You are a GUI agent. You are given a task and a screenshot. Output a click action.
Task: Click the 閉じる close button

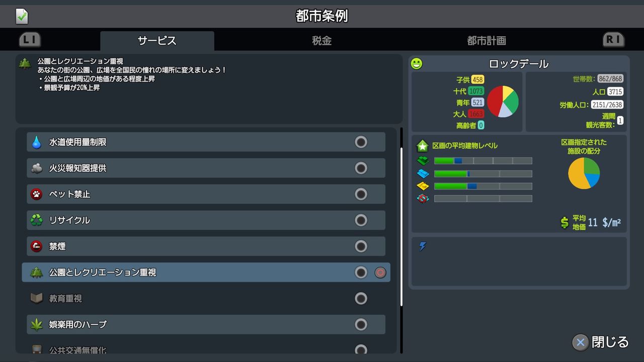click(601, 342)
